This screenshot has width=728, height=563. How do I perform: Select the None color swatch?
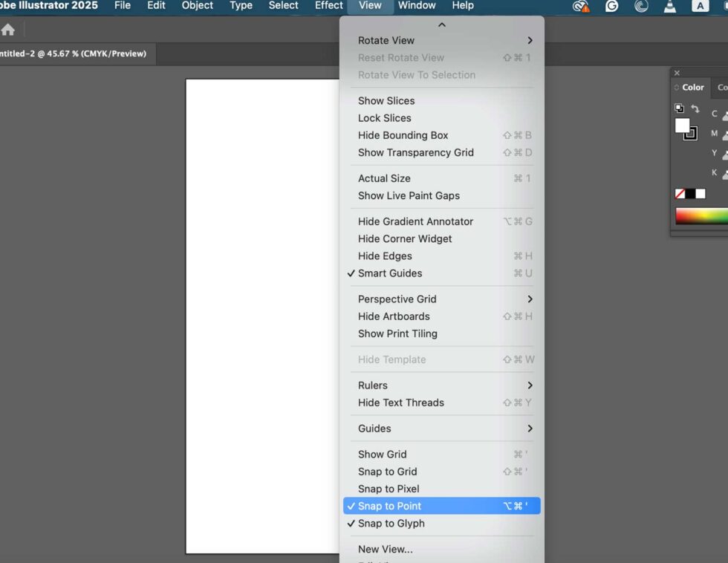[x=680, y=194]
